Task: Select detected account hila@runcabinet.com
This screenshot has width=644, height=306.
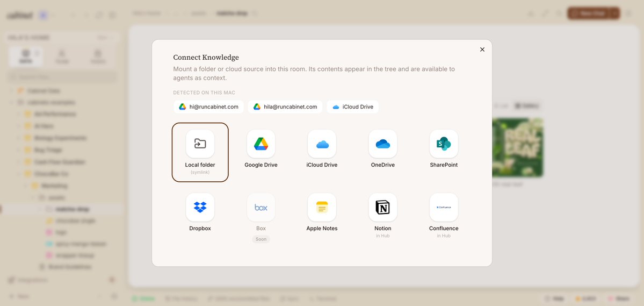Action: [x=285, y=107]
